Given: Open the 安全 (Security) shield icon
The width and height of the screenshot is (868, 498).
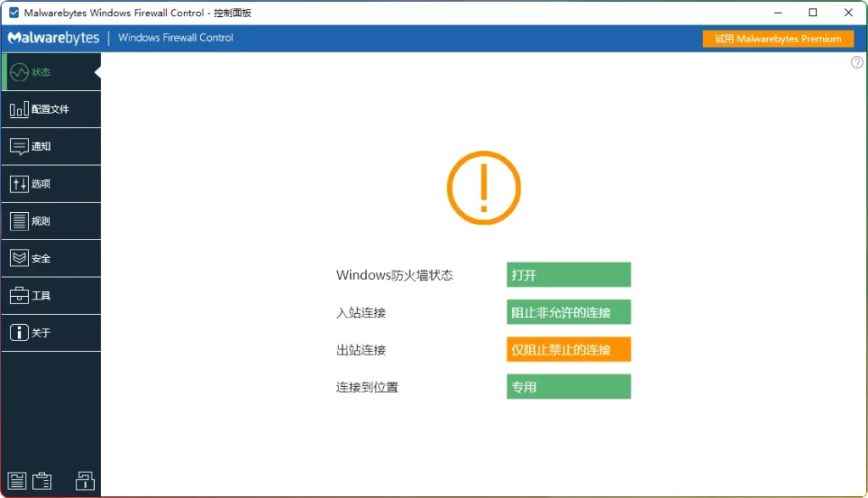Looking at the screenshot, I should pos(19,258).
